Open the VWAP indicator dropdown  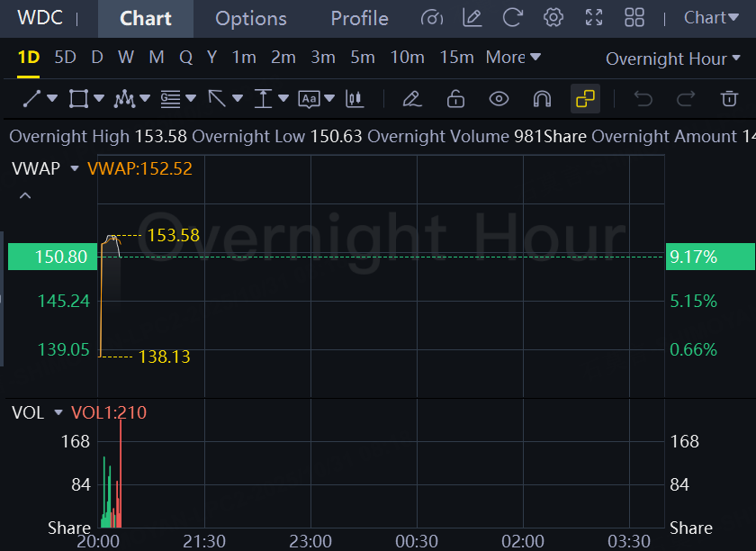pos(76,168)
